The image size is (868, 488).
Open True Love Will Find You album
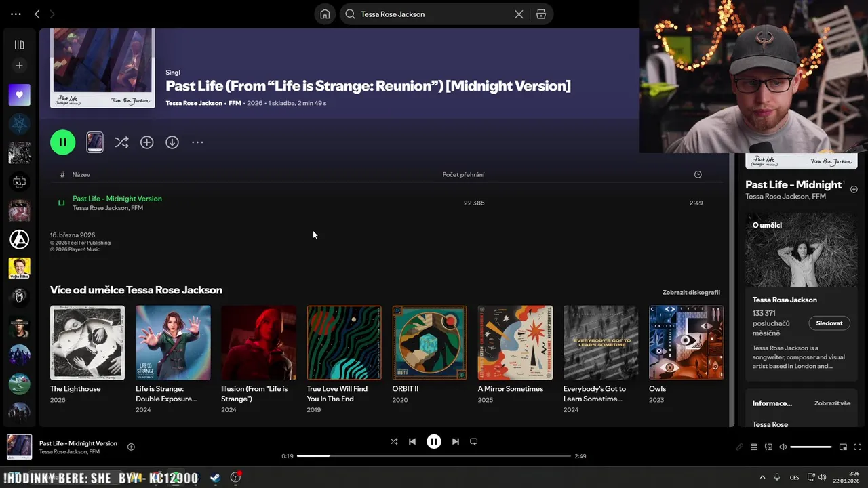pos(344,342)
